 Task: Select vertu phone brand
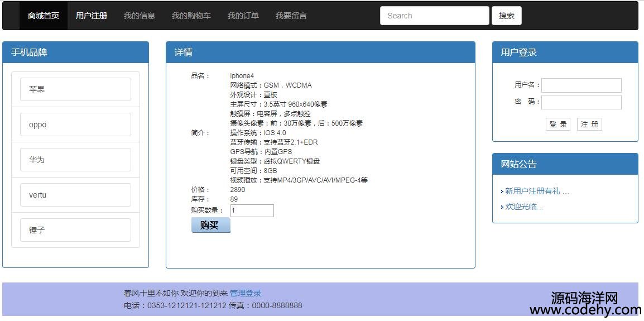pos(75,195)
